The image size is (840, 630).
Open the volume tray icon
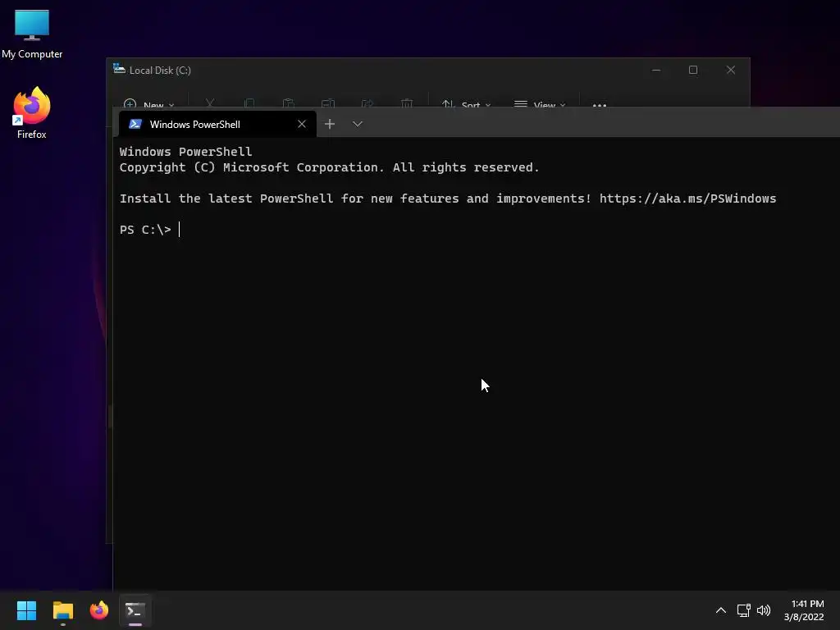tap(764, 610)
